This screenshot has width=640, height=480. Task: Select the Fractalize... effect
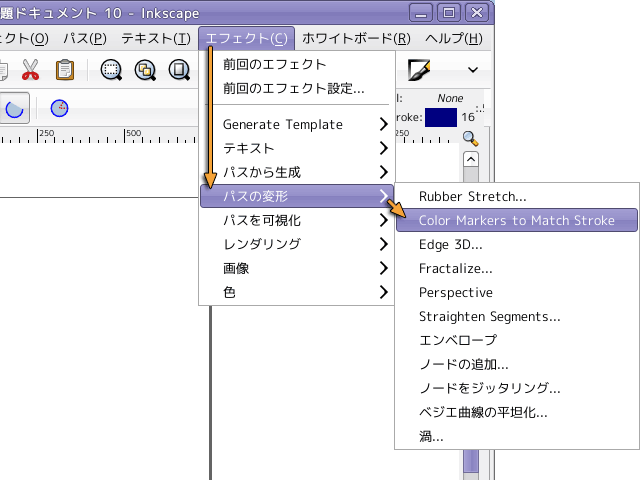coord(455,268)
